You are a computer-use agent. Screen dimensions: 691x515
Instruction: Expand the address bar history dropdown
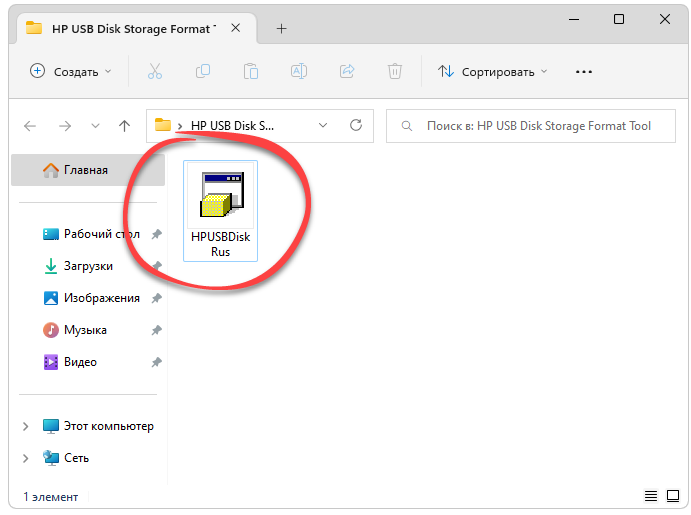point(323,126)
